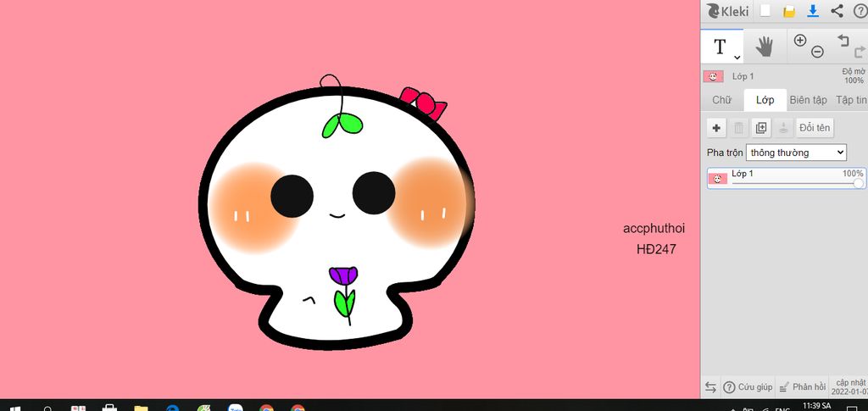Undo the last action

(x=843, y=40)
